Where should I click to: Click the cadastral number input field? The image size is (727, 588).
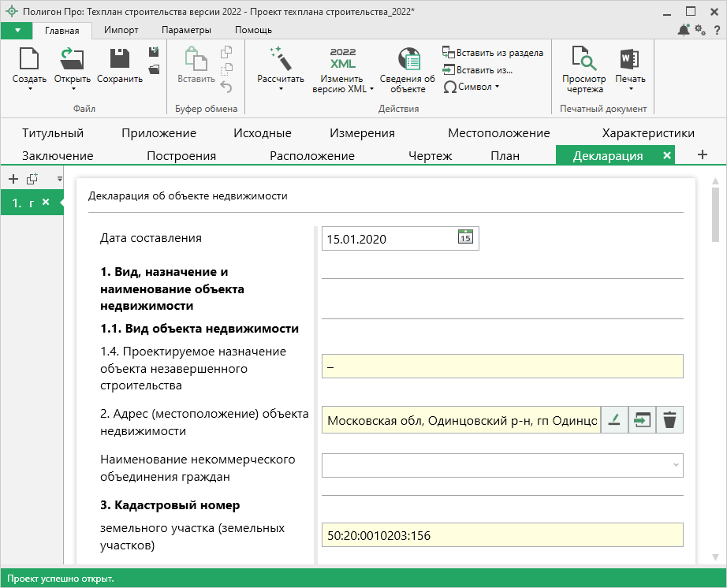click(x=501, y=535)
